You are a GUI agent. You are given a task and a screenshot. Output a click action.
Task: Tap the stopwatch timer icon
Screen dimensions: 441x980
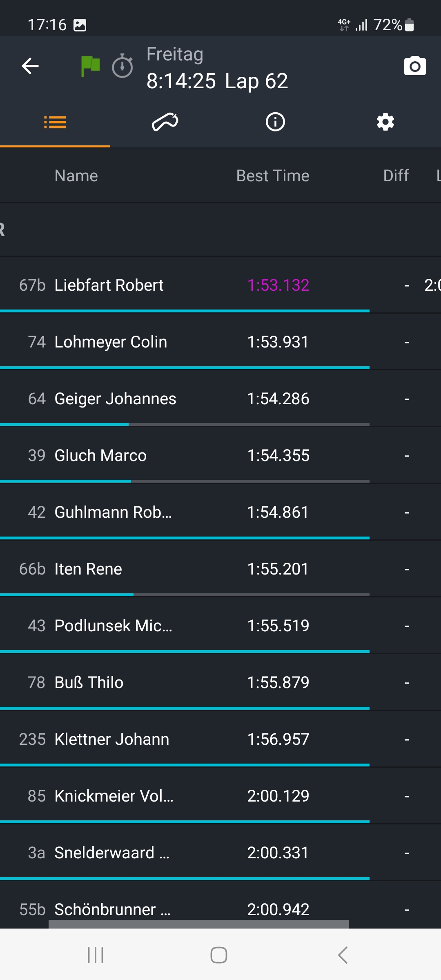coord(122,66)
